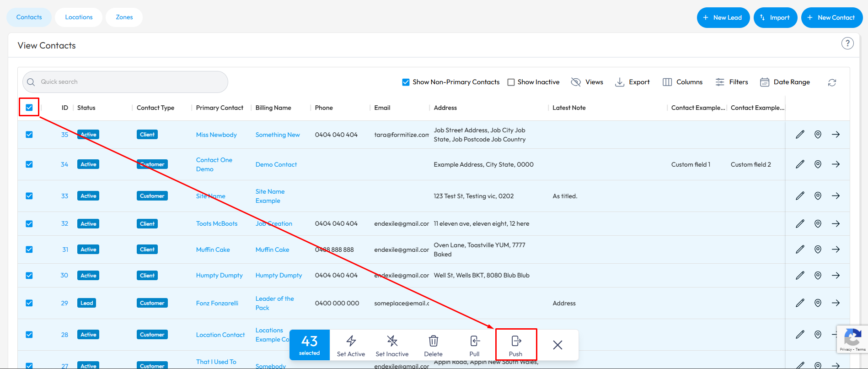Uncheck the row 29 checkbox
Image resolution: width=868 pixels, height=369 pixels.
point(29,303)
